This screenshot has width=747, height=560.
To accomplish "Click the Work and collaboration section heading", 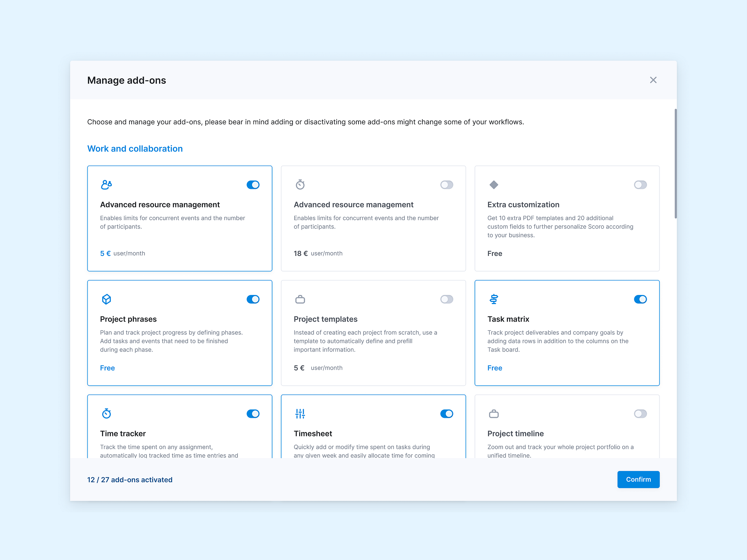I will pyautogui.click(x=135, y=149).
